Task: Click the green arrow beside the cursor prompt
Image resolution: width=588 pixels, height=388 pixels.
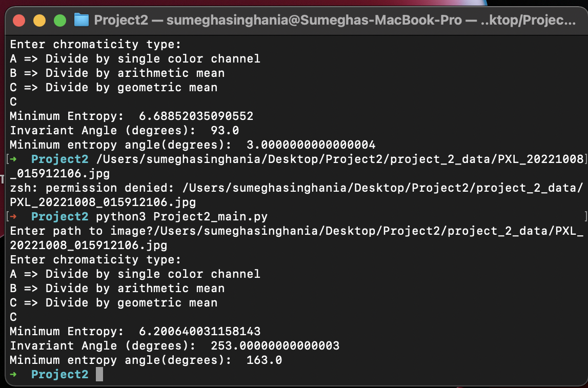Action: (13, 375)
